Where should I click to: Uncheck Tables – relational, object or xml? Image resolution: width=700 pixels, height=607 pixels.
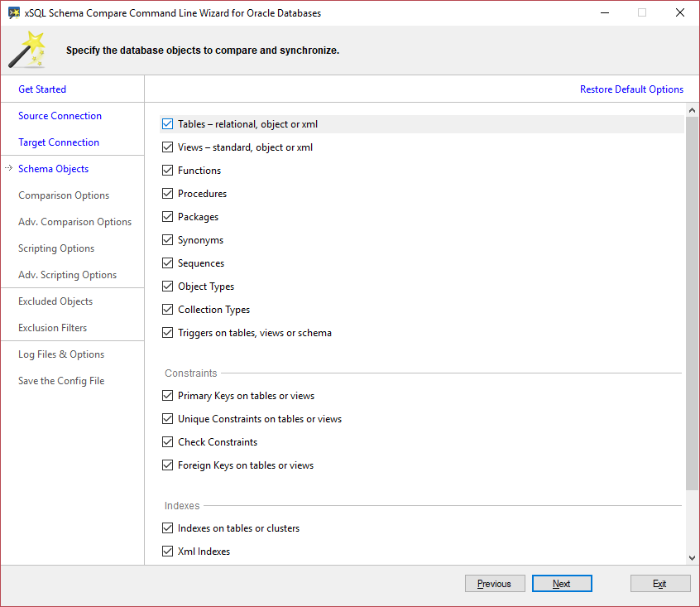pyautogui.click(x=167, y=124)
